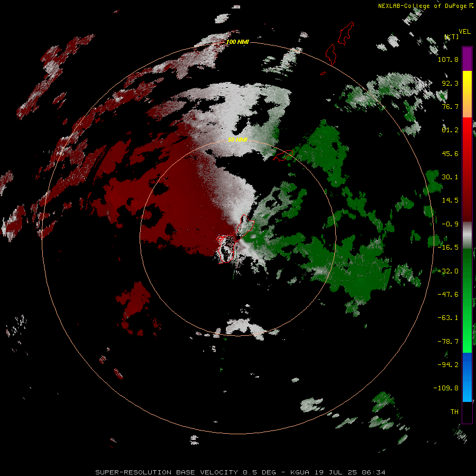Click the 61.2 scale value
Screen dimensions: 476x476
(x=450, y=130)
